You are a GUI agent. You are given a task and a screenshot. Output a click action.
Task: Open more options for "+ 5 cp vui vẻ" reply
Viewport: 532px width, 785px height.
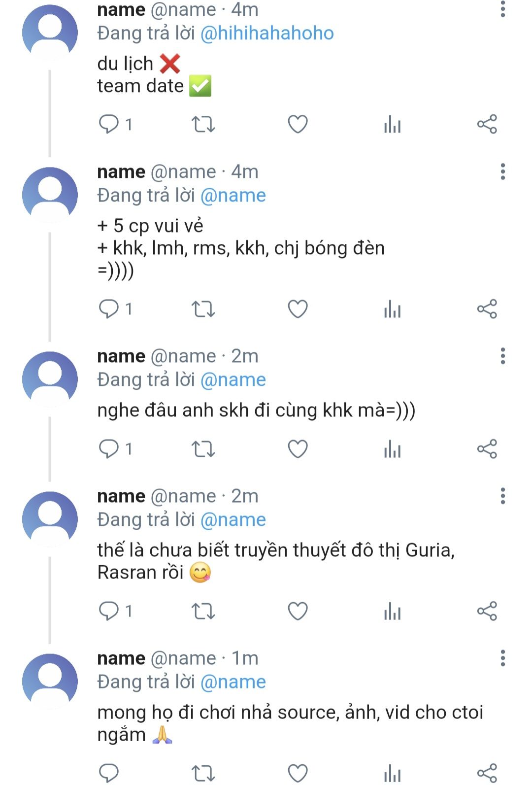[502, 171]
